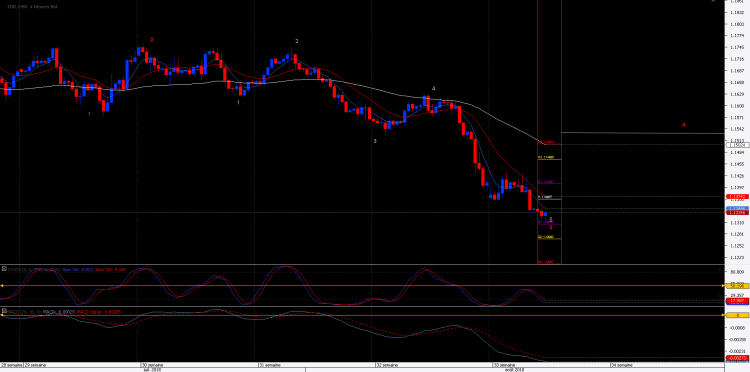Open the Stochastic indicator settings icon

[4, 270]
